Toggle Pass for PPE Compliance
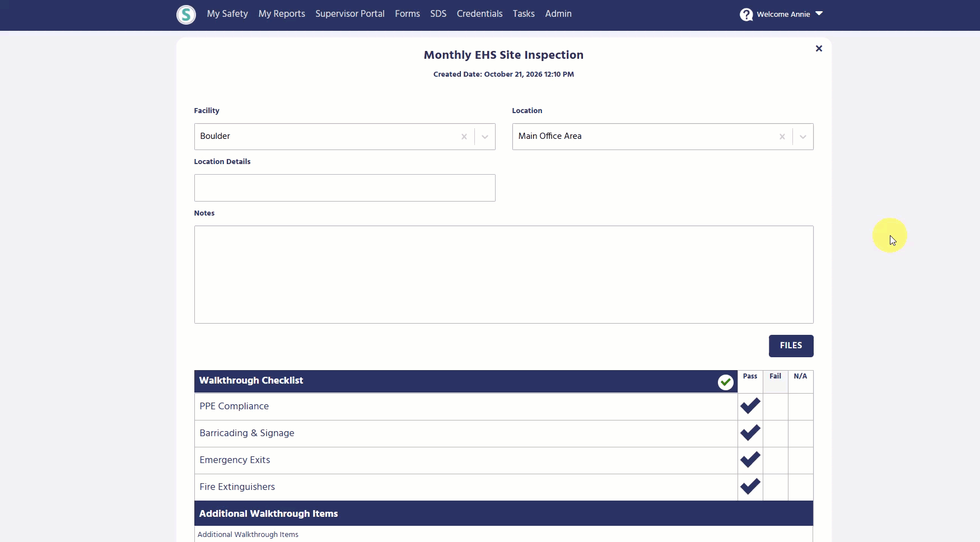The height and width of the screenshot is (542, 980). [x=750, y=406]
